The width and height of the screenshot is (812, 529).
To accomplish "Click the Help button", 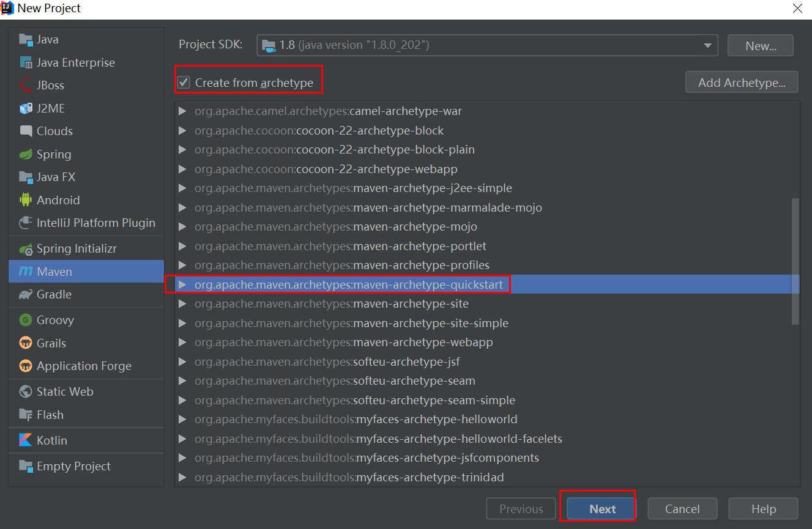I will tap(763, 509).
